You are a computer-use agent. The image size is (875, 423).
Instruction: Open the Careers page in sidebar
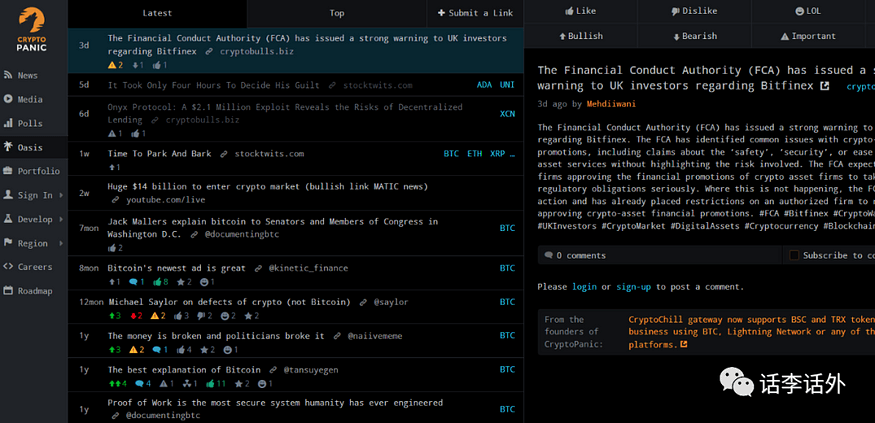pyautogui.click(x=34, y=267)
